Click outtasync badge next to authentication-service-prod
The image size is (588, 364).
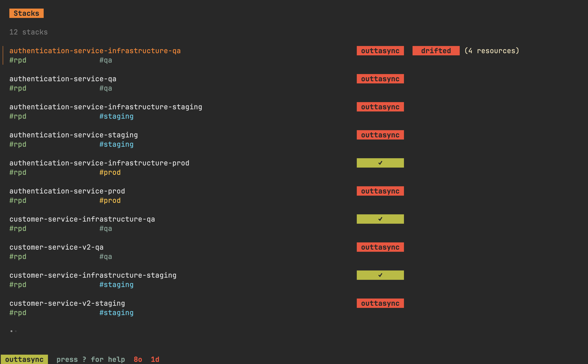point(380,191)
